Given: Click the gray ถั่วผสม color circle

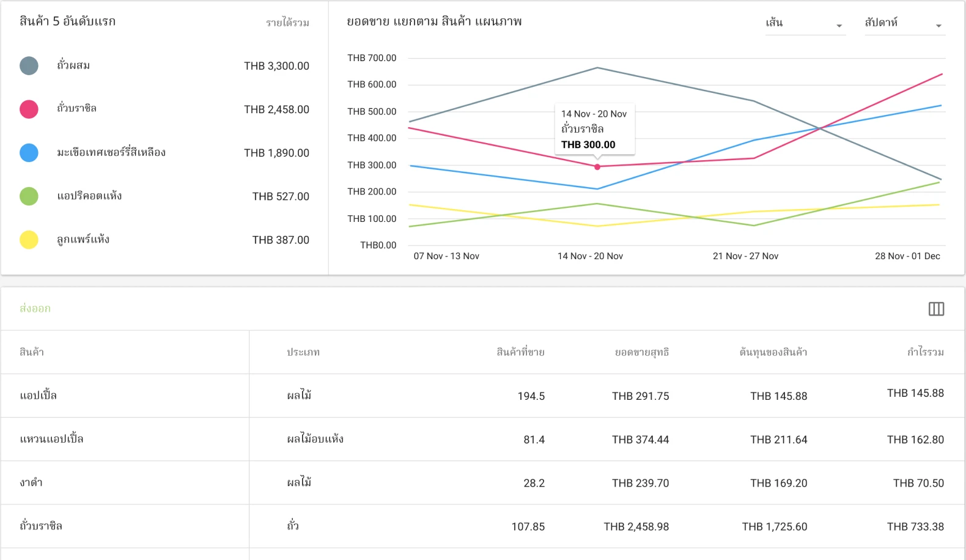Looking at the screenshot, I should tap(29, 66).
